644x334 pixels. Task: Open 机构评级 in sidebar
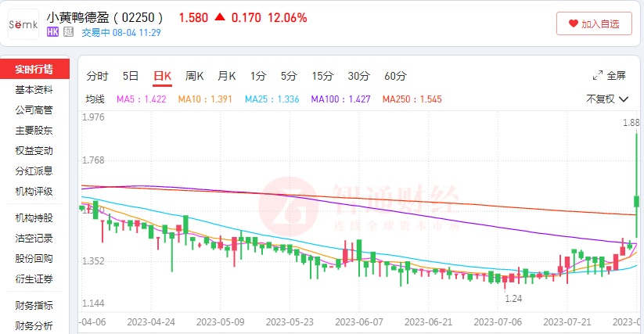(x=34, y=191)
